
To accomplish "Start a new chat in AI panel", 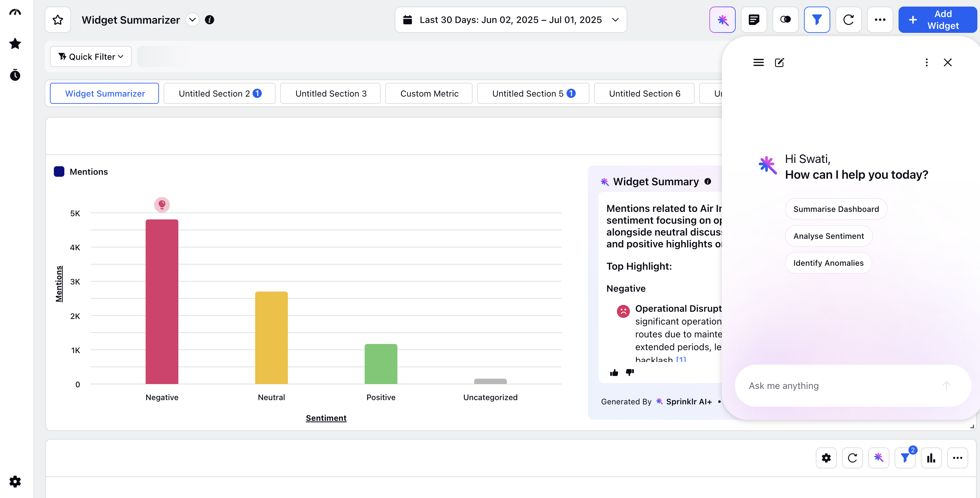I will (780, 62).
